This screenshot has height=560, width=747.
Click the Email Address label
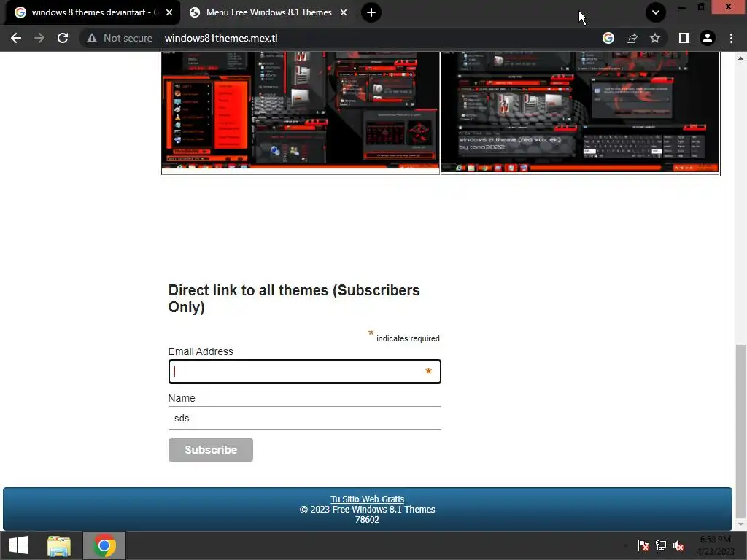(201, 351)
